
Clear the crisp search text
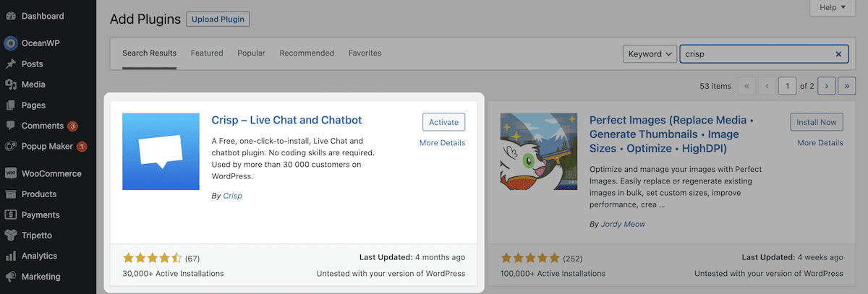pyautogui.click(x=838, y=54)
